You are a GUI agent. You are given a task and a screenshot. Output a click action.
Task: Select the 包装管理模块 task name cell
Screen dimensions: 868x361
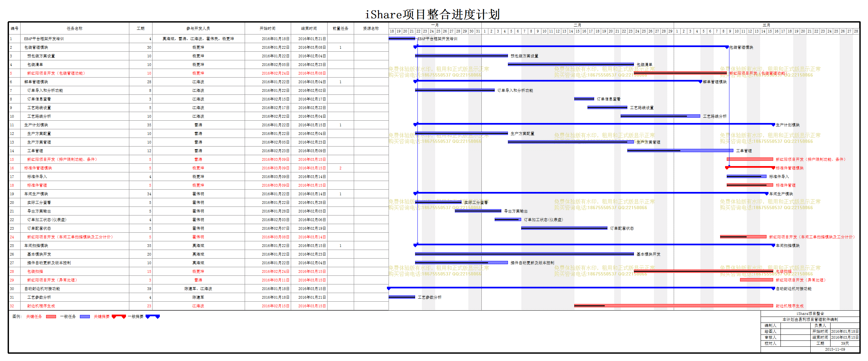75,47
